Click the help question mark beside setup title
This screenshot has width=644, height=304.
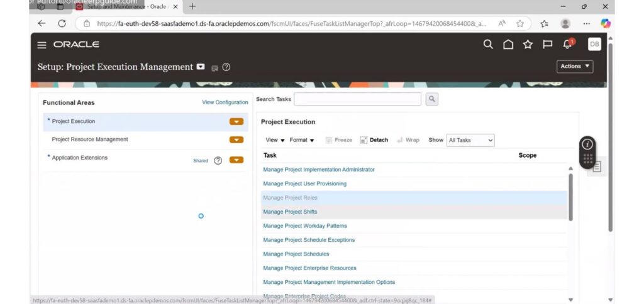tap(226, 67)
